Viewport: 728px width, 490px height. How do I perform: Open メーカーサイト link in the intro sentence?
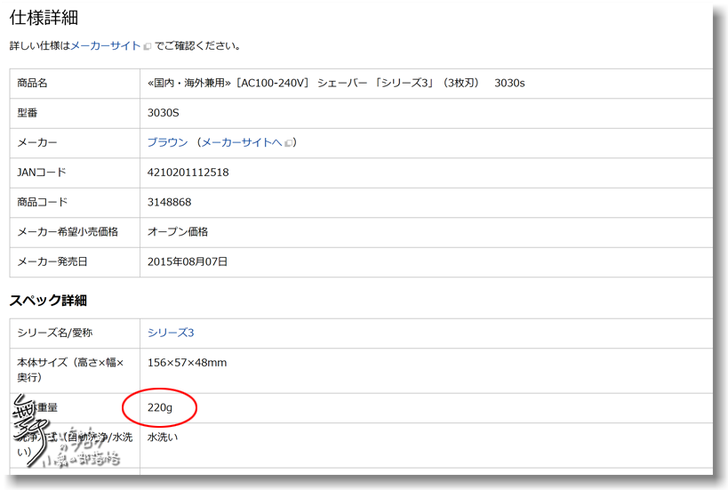(105, 46)
